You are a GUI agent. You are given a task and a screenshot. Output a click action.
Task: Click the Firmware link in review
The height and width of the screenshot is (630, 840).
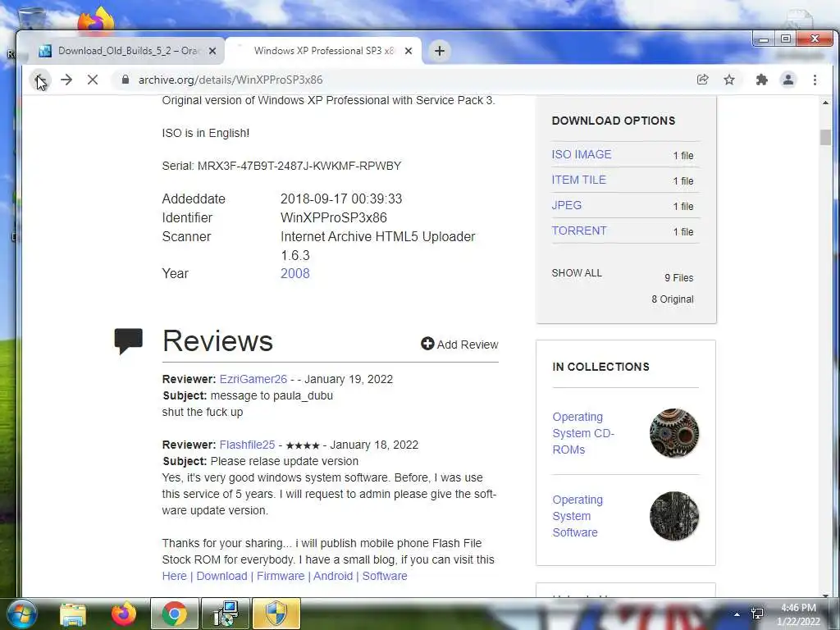point(281,576)
